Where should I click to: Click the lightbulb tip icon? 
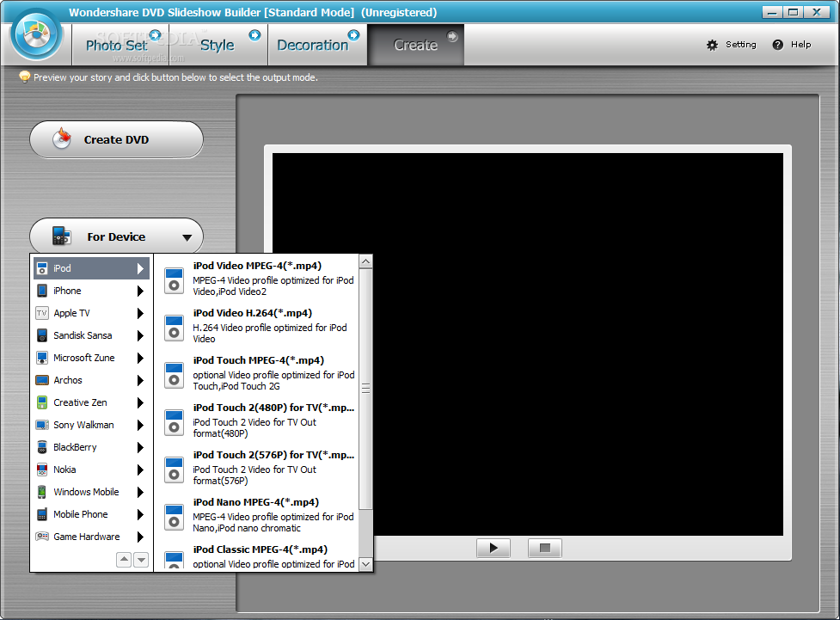coord(24,77)
